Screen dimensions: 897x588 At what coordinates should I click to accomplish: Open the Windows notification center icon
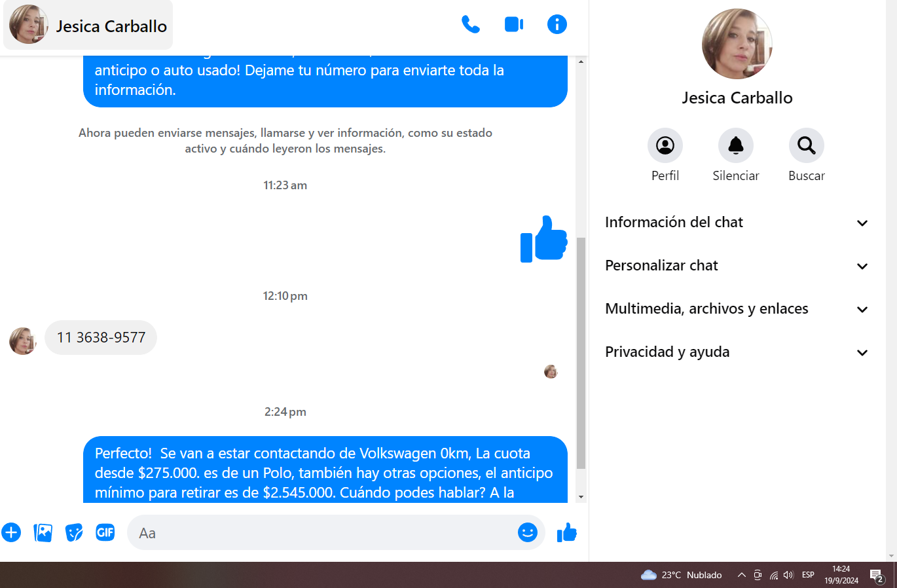(x=876, y=576)
